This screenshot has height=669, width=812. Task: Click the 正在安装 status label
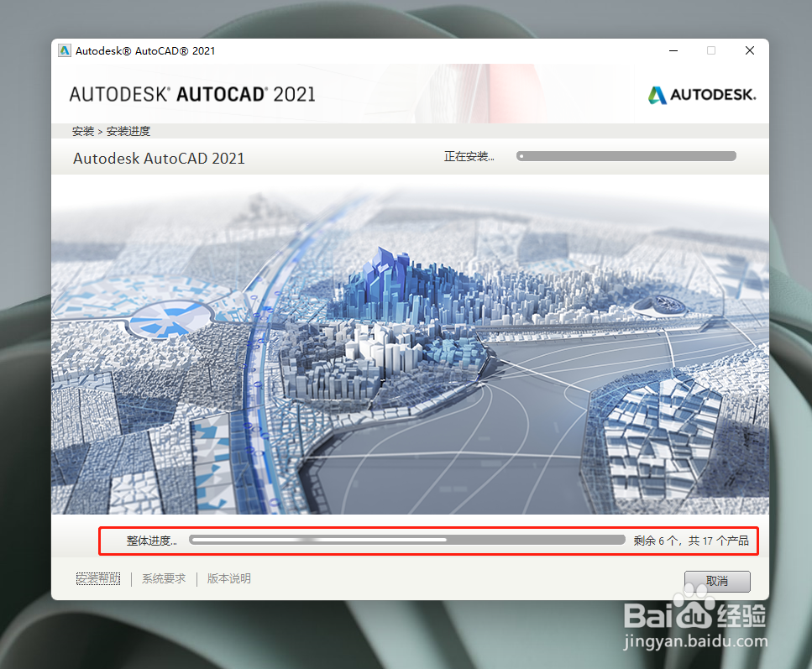[x=469, y=156]
